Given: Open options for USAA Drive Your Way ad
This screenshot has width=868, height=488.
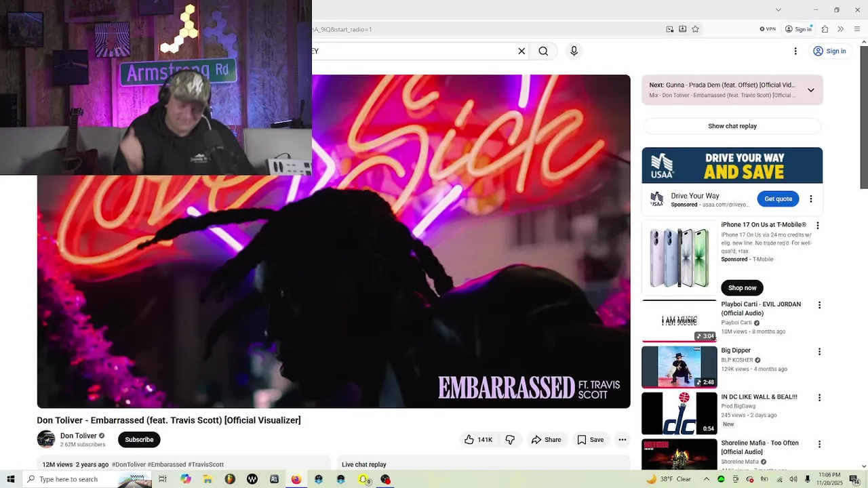Looking at the screenshot, I should (810, 199).
